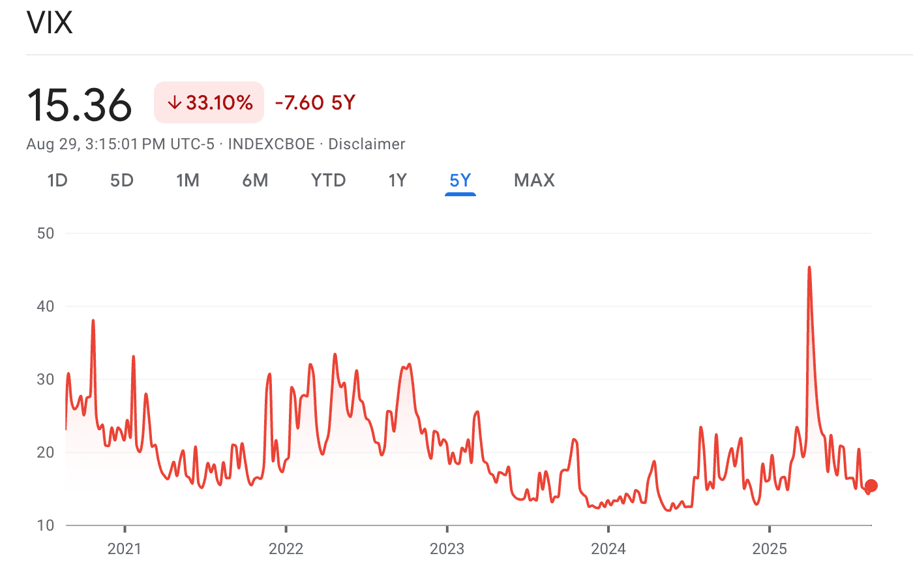
Task: Switch to the 6M time range
Action: pos(255,181)
